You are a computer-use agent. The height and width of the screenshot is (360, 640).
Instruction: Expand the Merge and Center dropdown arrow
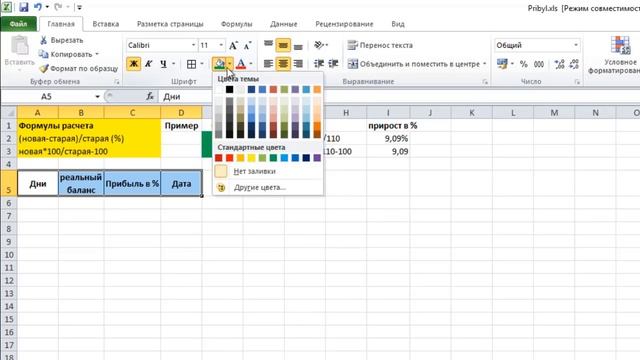pyautogui.click(x=484, y=64)
